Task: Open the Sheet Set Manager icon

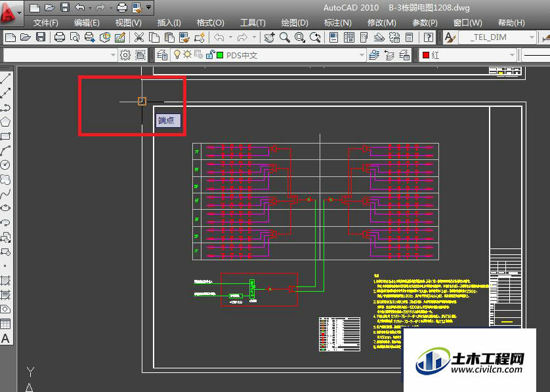Action: point(379,37)
